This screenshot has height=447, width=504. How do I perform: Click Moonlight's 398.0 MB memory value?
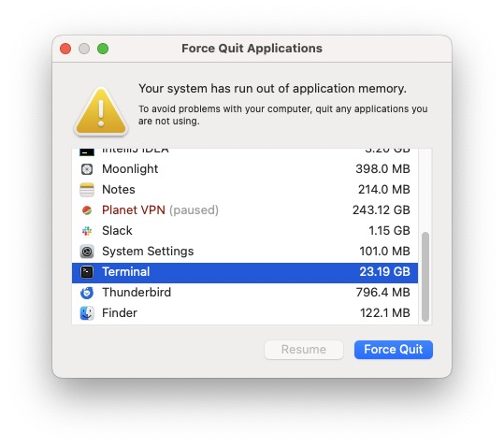pos(382,169)
